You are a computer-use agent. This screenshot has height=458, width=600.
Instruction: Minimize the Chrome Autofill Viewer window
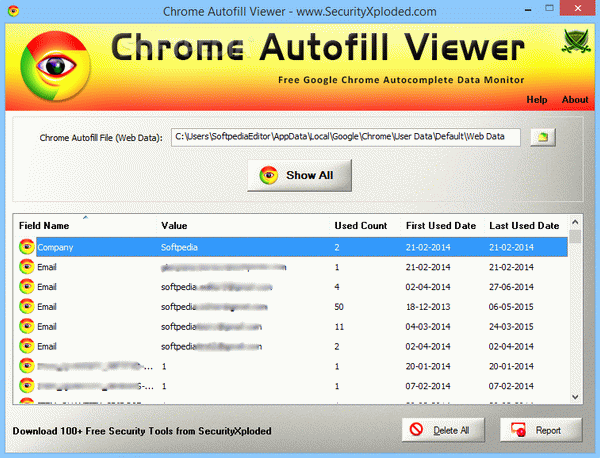coord(528,8)
